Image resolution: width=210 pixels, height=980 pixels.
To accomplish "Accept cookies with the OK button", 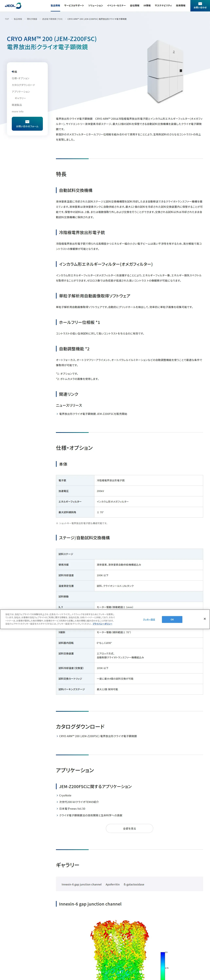I will tap(172, 620).
